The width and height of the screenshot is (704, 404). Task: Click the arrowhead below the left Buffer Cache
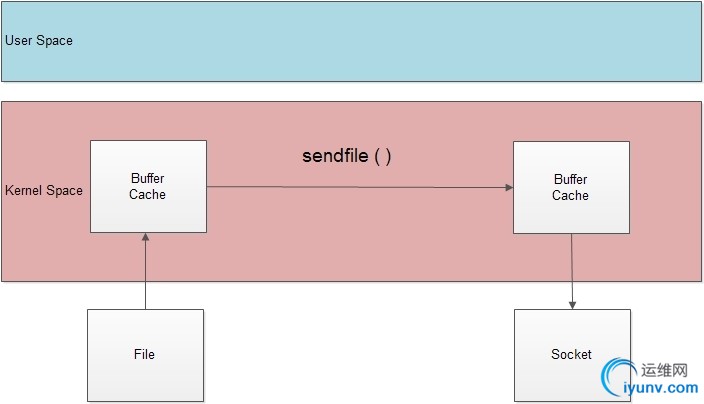coord(145,237)
